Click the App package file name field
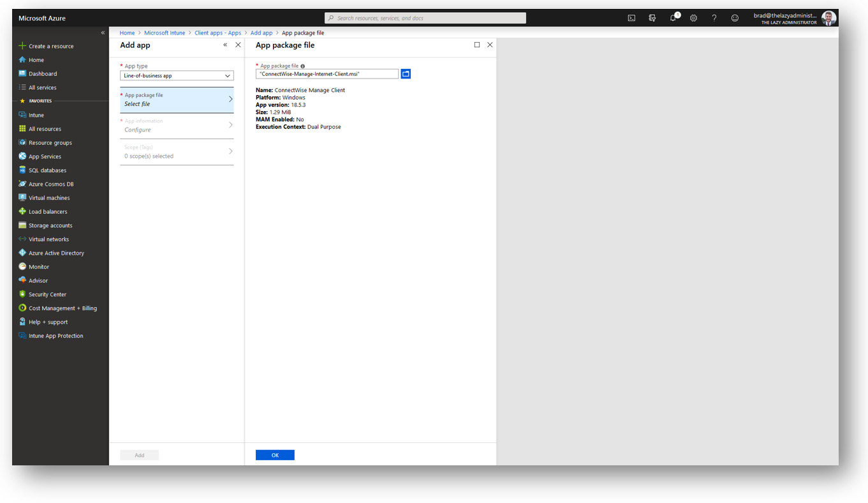 coord(327,74)
